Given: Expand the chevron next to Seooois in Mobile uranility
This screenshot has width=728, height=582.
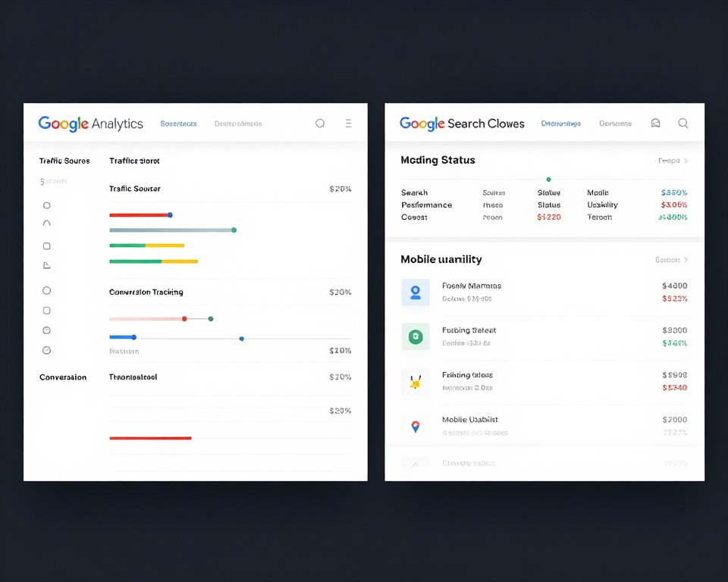Looking at the screenshot, I should (x=686, y=260).
